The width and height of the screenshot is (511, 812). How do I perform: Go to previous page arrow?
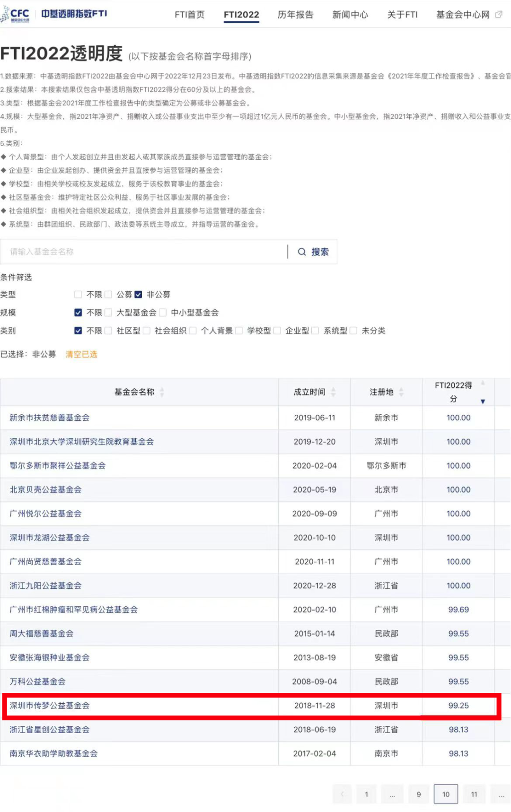click(342, 795)
